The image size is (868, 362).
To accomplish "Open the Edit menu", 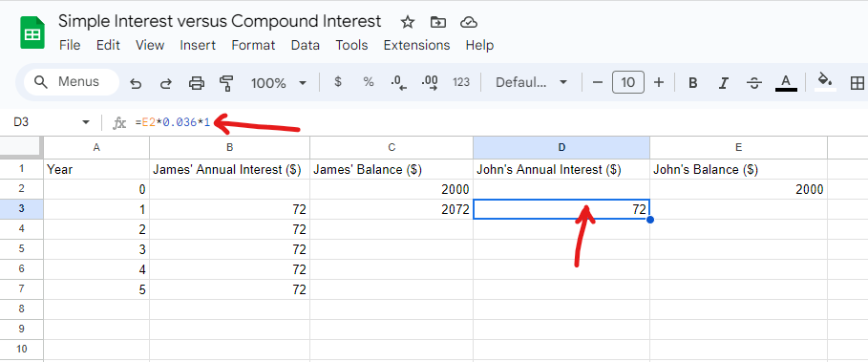I will 108,46.
